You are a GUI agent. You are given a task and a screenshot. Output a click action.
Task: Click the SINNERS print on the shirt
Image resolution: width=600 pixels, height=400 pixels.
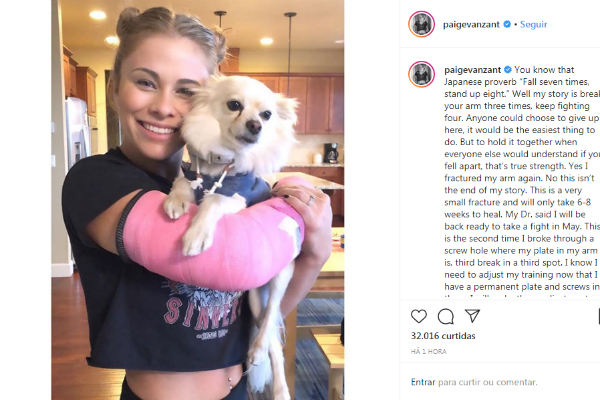(x=203, y=312)
